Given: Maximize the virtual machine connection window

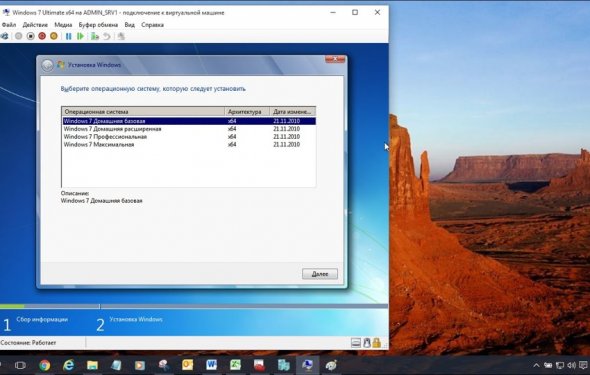Looking at the screenshot, I should coord(355,12).
